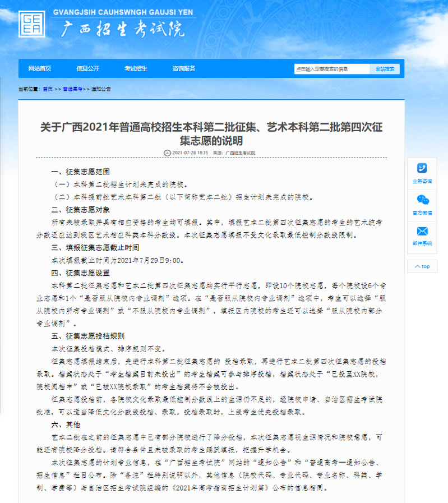Follow the 普通高考 breadcrumb link
Viewport: 448px width, 503px height.
pyautogui.click(x=73, y=89)
